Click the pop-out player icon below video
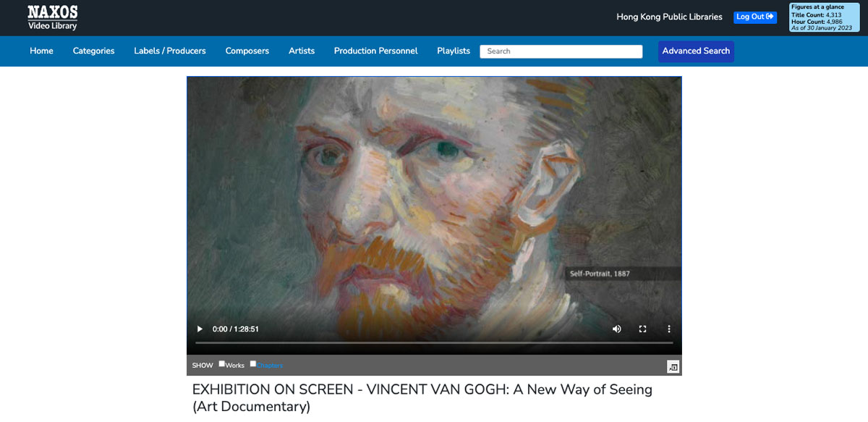 pyautogui.click(x=673, y=367)
